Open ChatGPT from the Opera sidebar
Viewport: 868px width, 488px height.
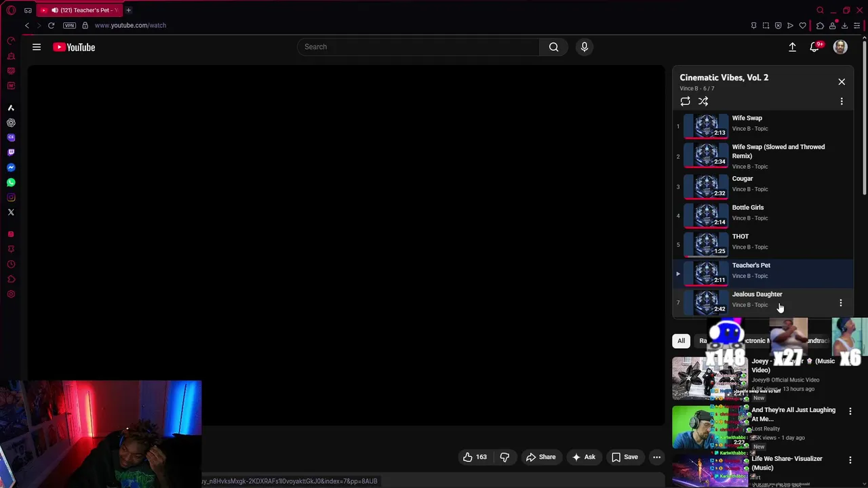[x=11, y=123]
